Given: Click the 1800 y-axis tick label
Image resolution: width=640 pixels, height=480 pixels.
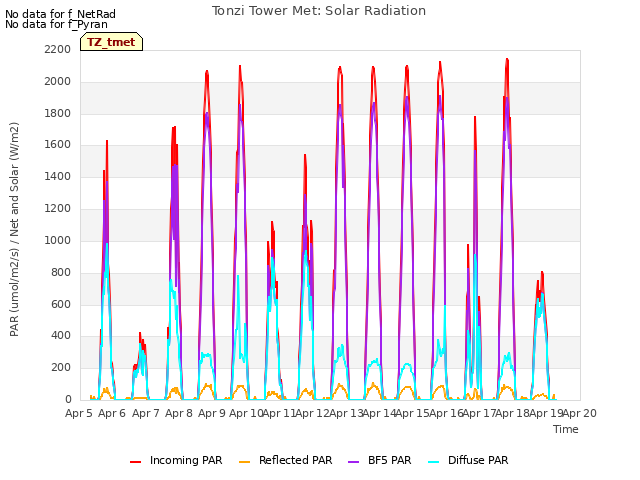Looking at the screenshot, I should (x=58, y=113).
